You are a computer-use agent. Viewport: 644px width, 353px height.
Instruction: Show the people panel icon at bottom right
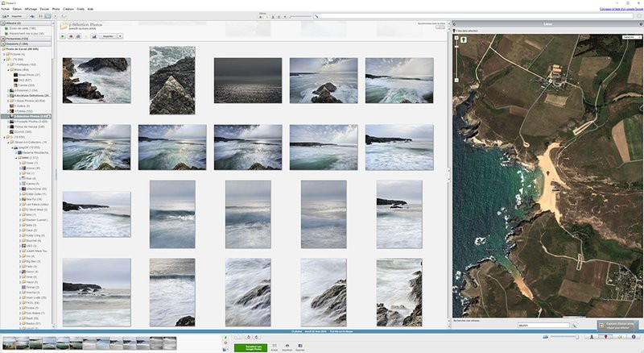coord(592,337)
